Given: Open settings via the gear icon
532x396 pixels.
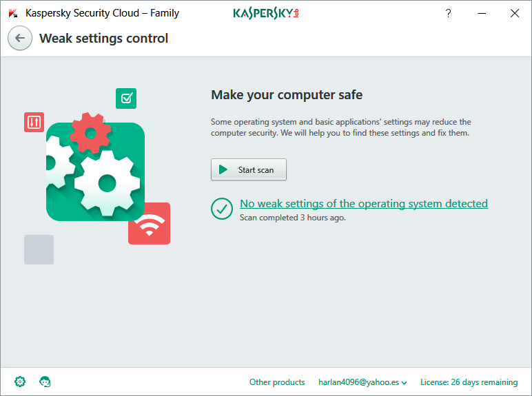Looking at the screenshot, I should coord(20,382).
